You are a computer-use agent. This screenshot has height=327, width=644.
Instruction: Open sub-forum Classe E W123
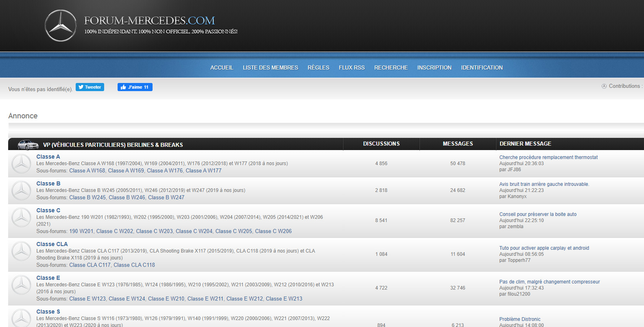87,299
